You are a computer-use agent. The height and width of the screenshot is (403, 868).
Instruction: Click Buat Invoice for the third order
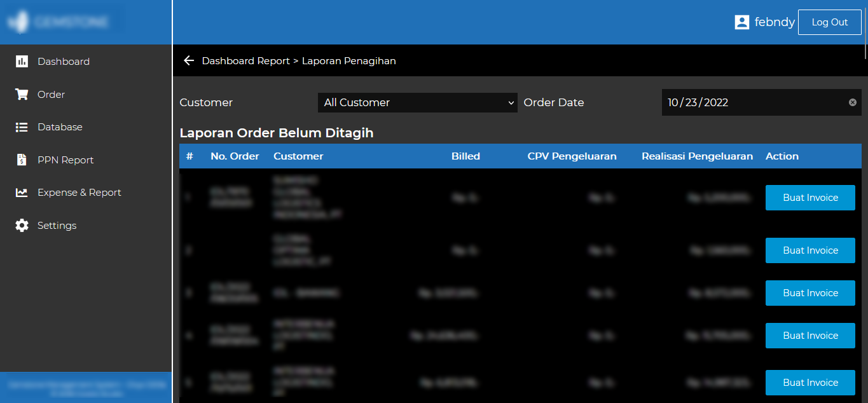(x=810, y=293)
